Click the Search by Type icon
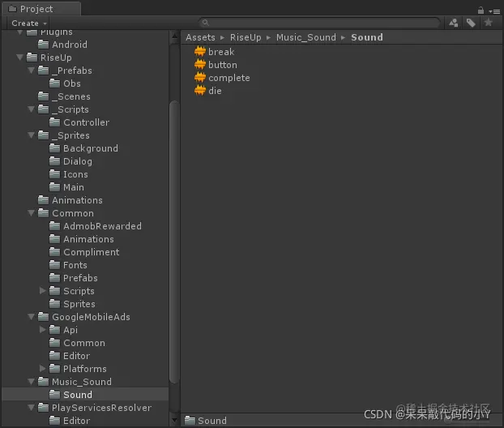Viewport: 504px width, 428px height. (454, 23)
